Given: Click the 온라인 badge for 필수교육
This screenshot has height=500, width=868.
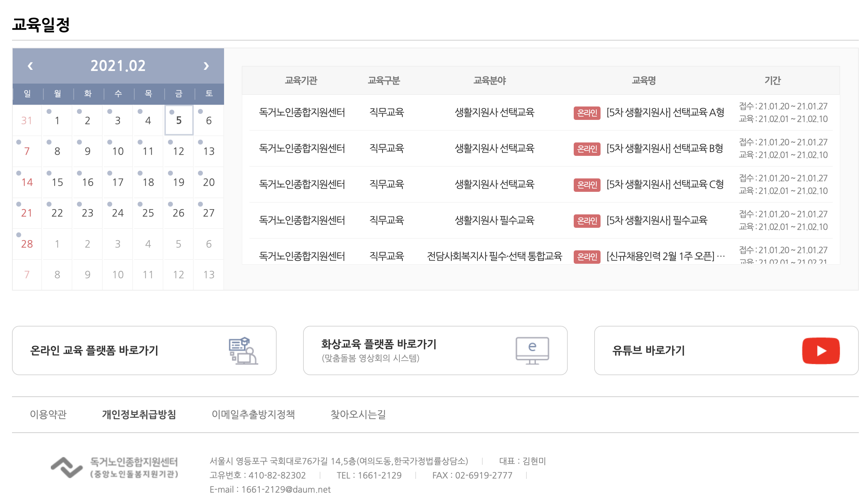Looking at the screenshot, I should click(x=587, y=221).
